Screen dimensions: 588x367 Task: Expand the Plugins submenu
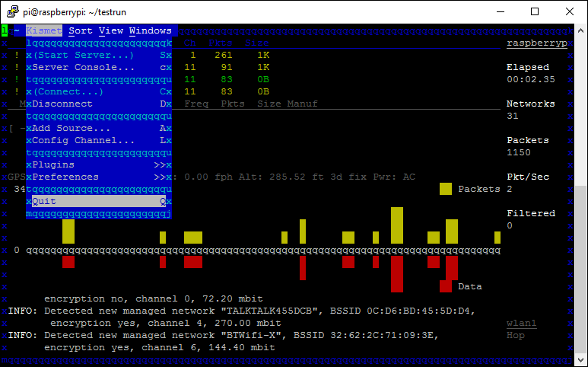click(53, 164)
